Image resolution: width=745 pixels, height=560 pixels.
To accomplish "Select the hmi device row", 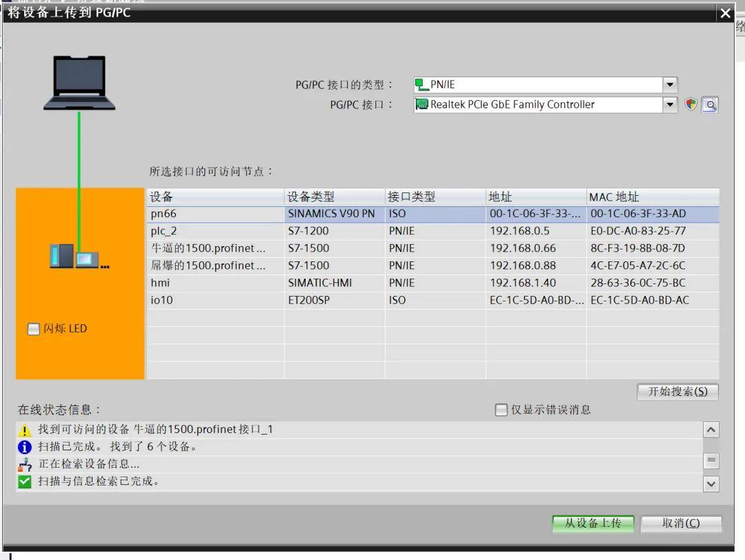I will pos(433,283).
